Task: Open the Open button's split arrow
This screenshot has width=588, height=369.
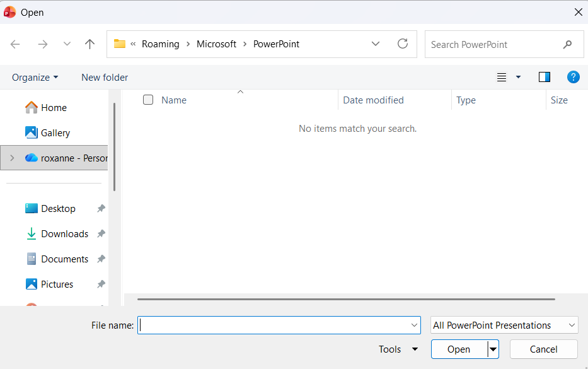Action: pyautogui.click(x=493, y=349)
